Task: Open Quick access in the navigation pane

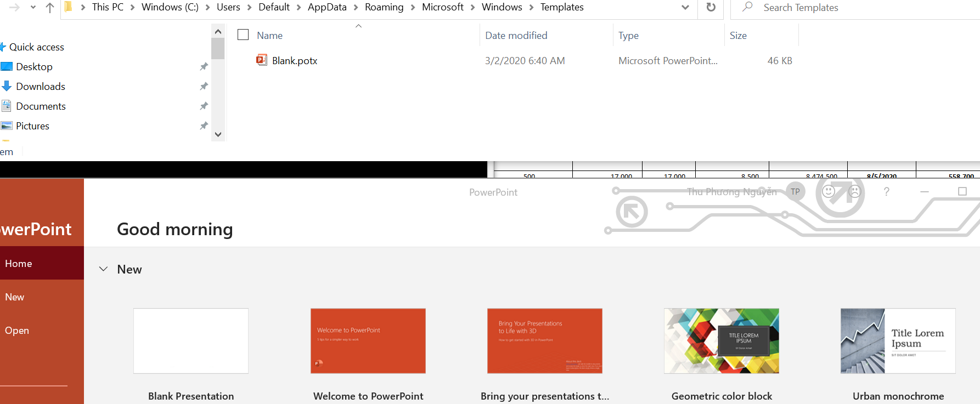Action: click(x=37, y=47)
